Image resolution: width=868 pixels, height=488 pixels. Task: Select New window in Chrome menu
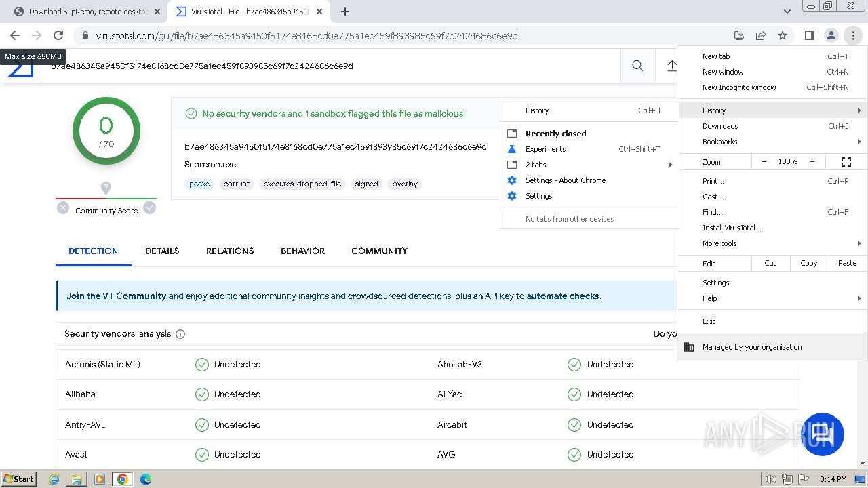772,72
